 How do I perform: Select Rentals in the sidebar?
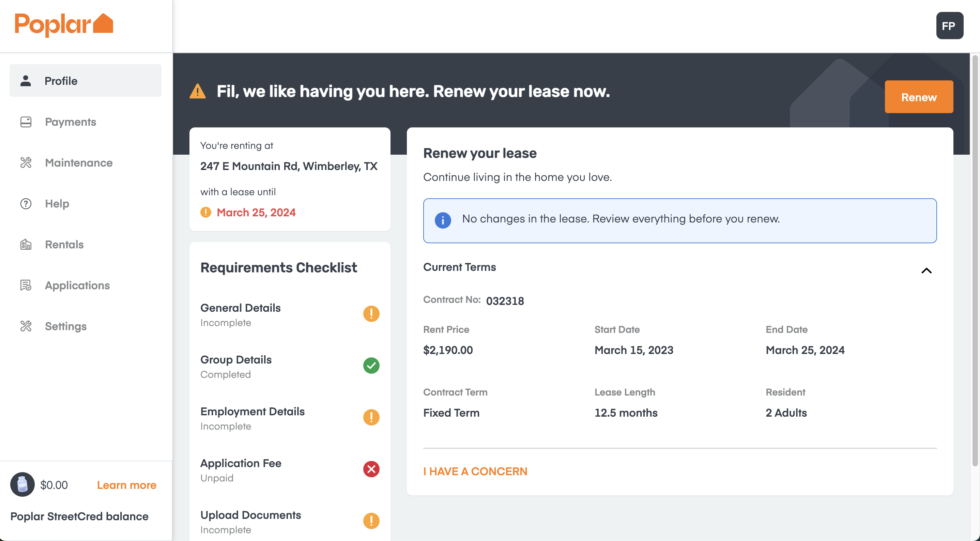(x=64, y=245)
